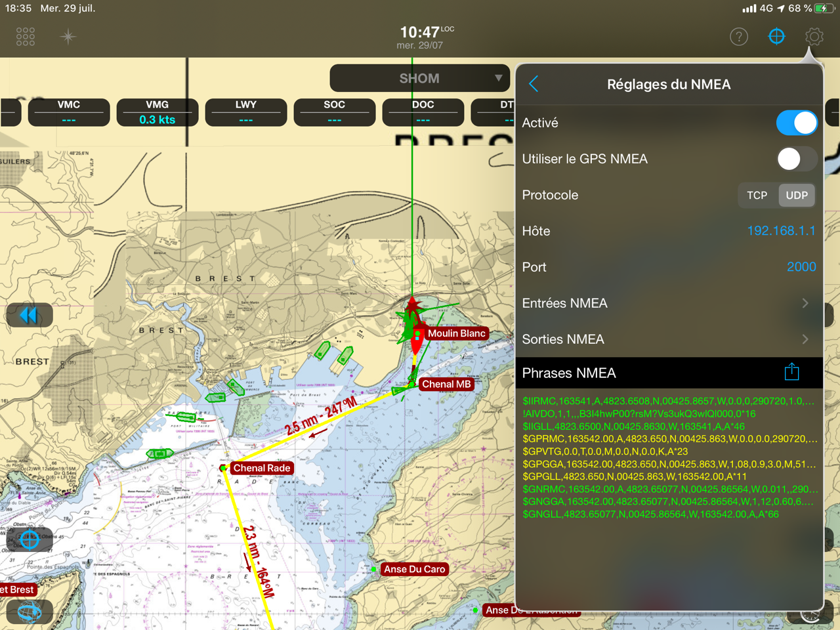This screenshot has height=630, width=840.
Task: Open the help question mark icon
Action: click(739, 37)
